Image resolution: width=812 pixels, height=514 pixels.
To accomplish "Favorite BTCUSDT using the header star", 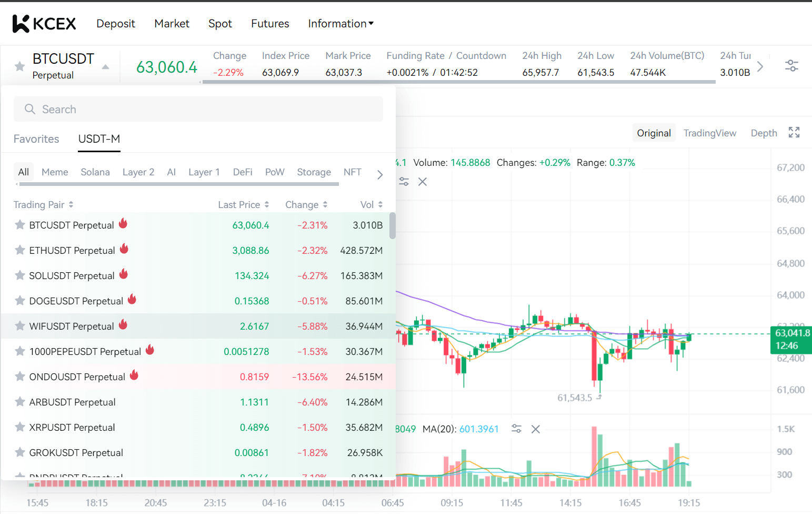I will pyautogui.click(x=19, y=66).
